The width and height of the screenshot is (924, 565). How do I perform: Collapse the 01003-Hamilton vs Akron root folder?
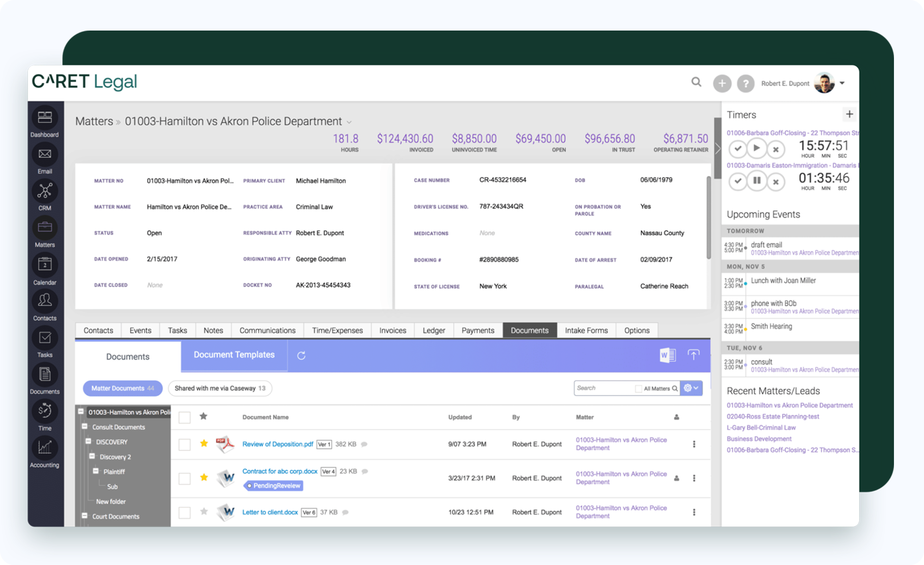pos(81,411)
